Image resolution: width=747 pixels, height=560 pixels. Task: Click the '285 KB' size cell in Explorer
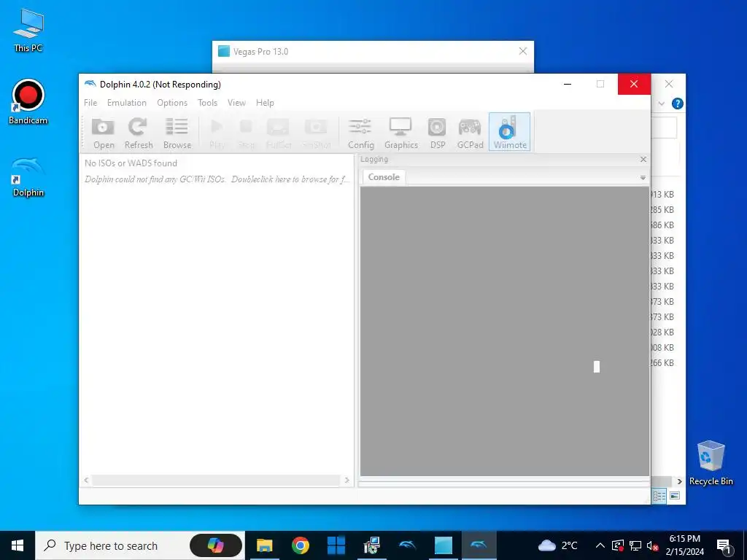coord(662,209)
